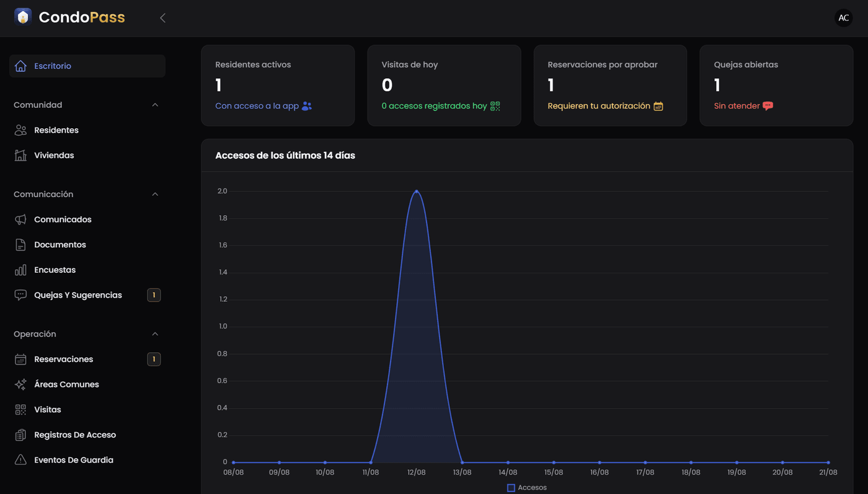Click the speech bubble icon beside Sin atender
Image resolution: width=868 pixels, height=494 pixels.
[768, 106]
